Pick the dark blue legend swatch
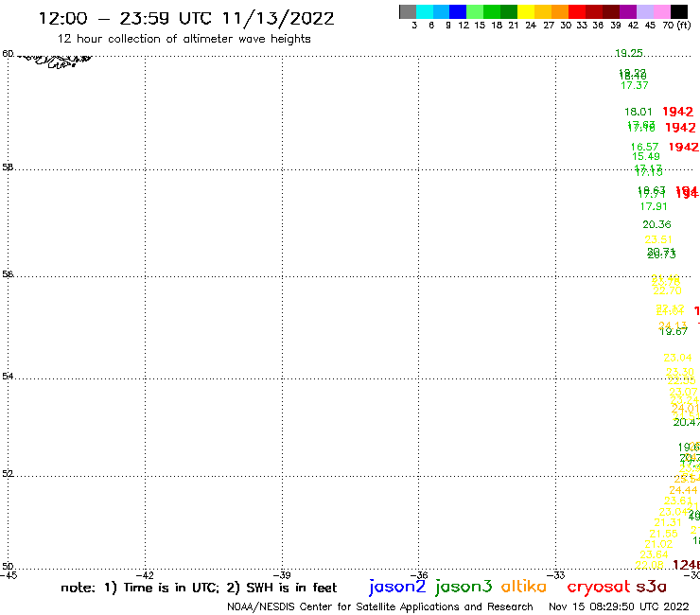This screenshot has width=700, height=615. [458, 11]
